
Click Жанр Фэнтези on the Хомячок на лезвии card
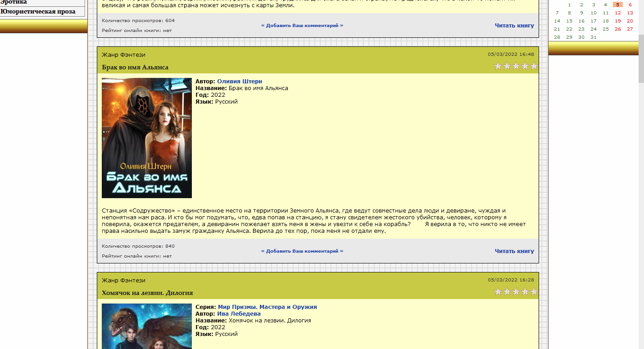pos(123,281)
